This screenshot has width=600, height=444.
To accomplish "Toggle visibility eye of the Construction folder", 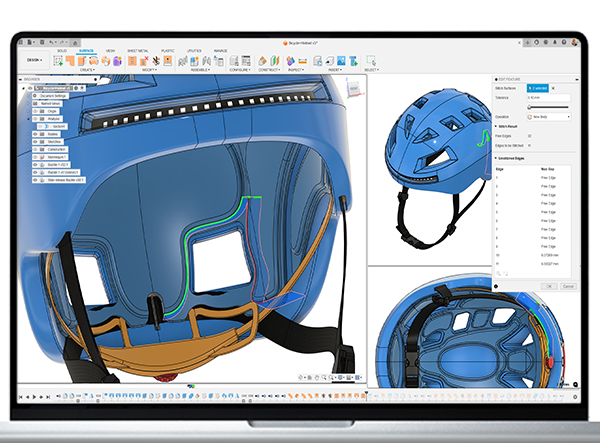I will click(x=35, y=149).
